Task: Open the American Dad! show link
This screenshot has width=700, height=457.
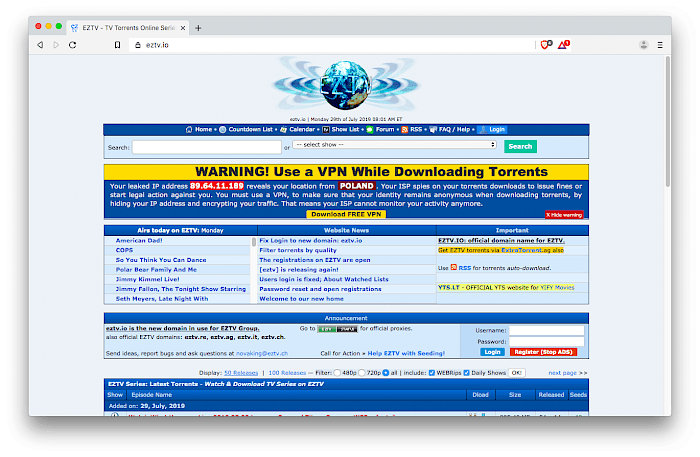Action: point(139,241)
